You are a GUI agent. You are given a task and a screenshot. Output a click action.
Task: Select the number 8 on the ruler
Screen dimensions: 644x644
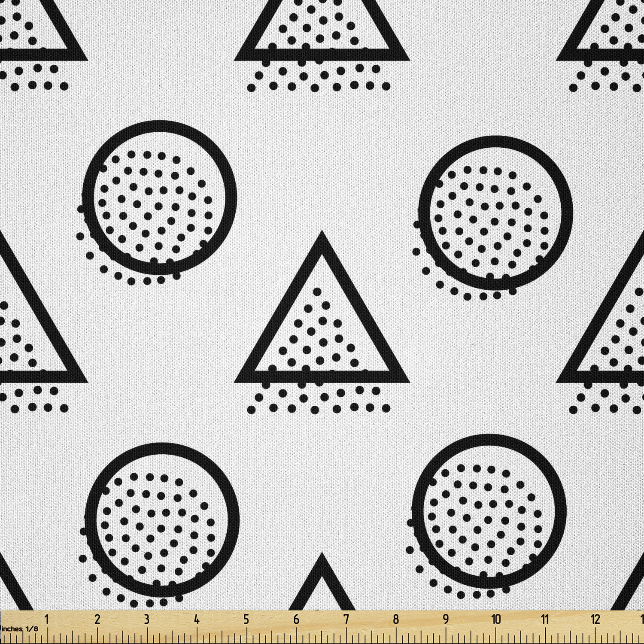click(396, 619)
